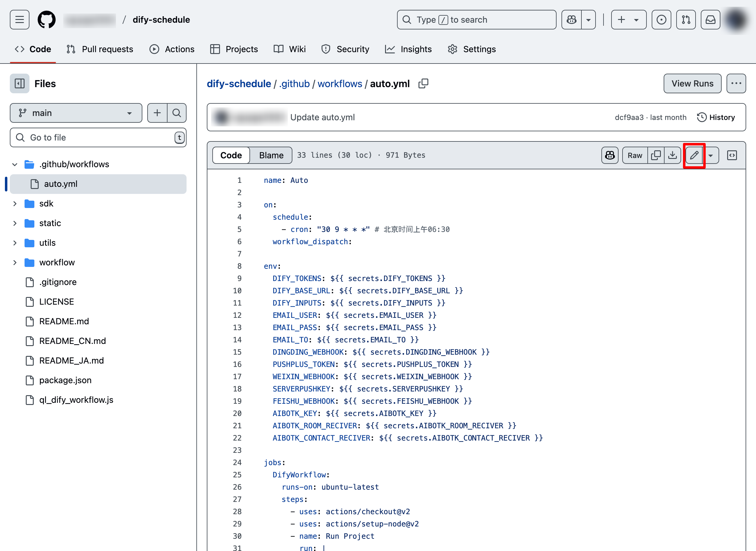Image resolution: width=756 pixels, height=551 pixels.
Task: Expand the sdk folder
Action: tap(15, 203)
